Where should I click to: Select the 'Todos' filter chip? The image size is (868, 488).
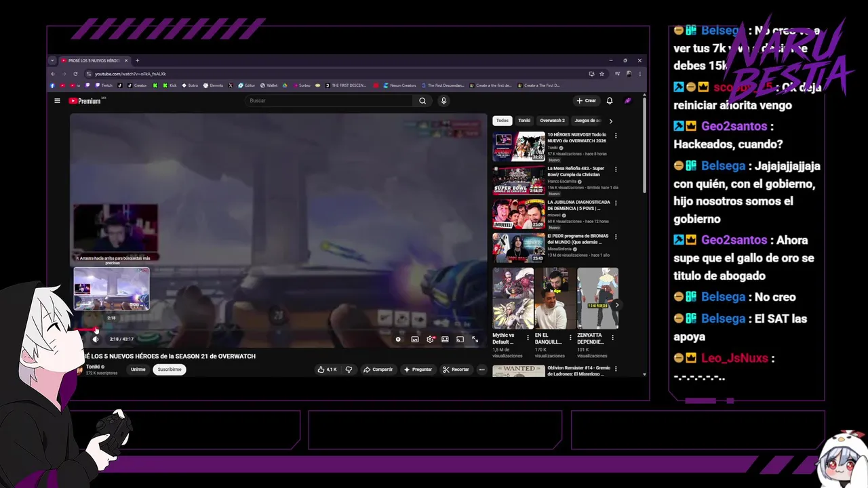(502, 121)
